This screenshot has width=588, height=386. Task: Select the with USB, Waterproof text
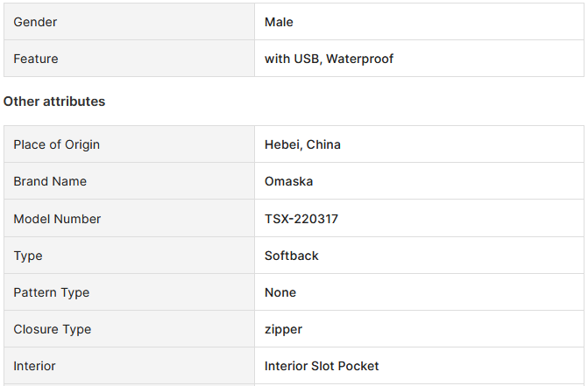tap(329, 59)
